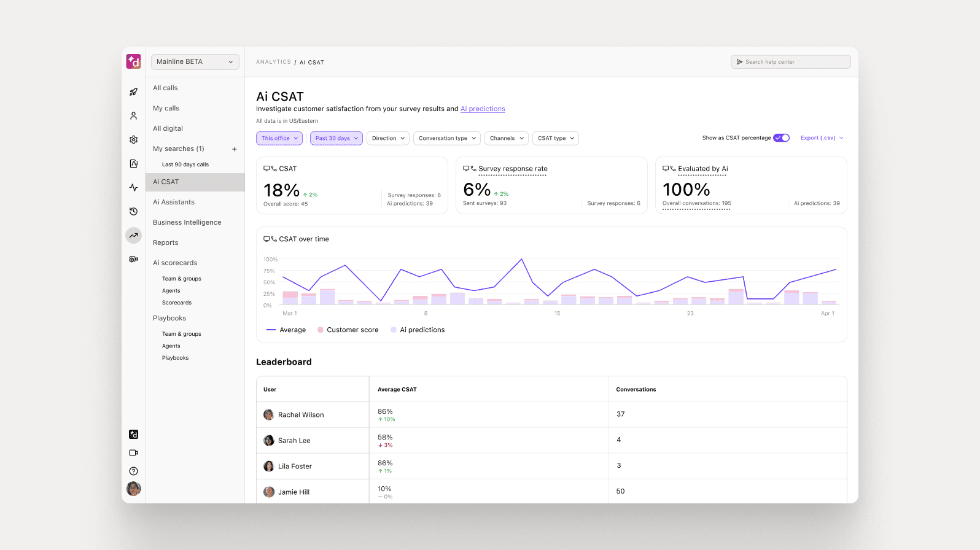Select Business Intelligence in side menu
980x550 pixels.
[x=187, y=223]
